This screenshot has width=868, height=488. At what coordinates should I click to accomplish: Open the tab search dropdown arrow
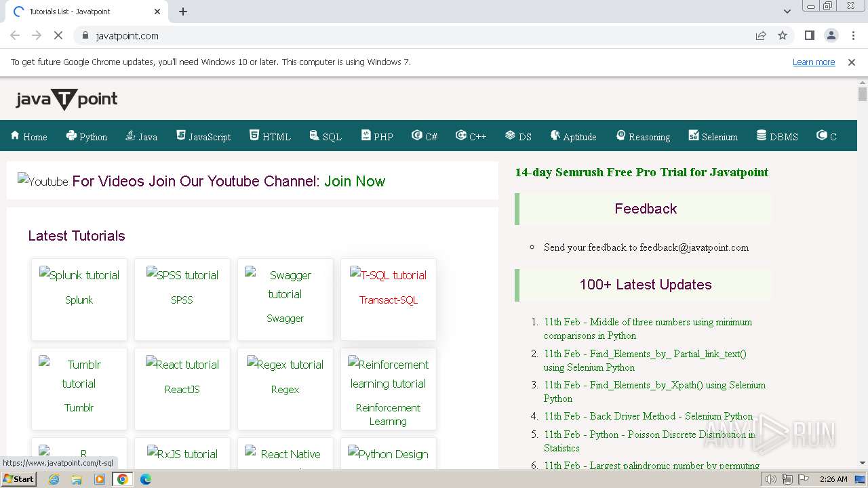[787, 12]
